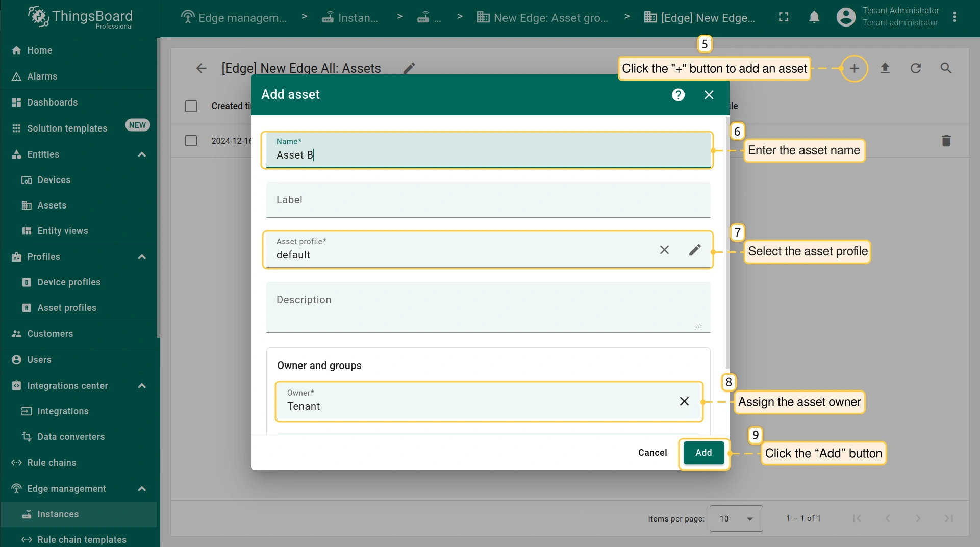
Task: Collapse the Integrations center section
Action: coord(142,386)
